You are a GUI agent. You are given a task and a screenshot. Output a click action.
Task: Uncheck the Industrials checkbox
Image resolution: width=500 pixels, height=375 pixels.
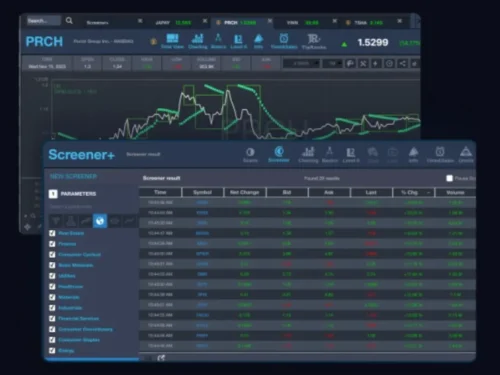click(52, 308)
